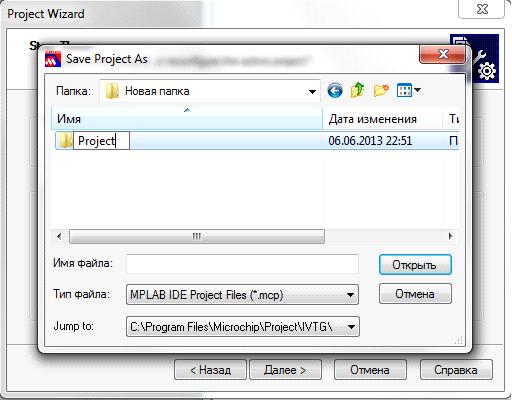Screen dimensions: 512x400
Task: Click the folder icon beside Новая папка
Action: [x=112, y=91]
